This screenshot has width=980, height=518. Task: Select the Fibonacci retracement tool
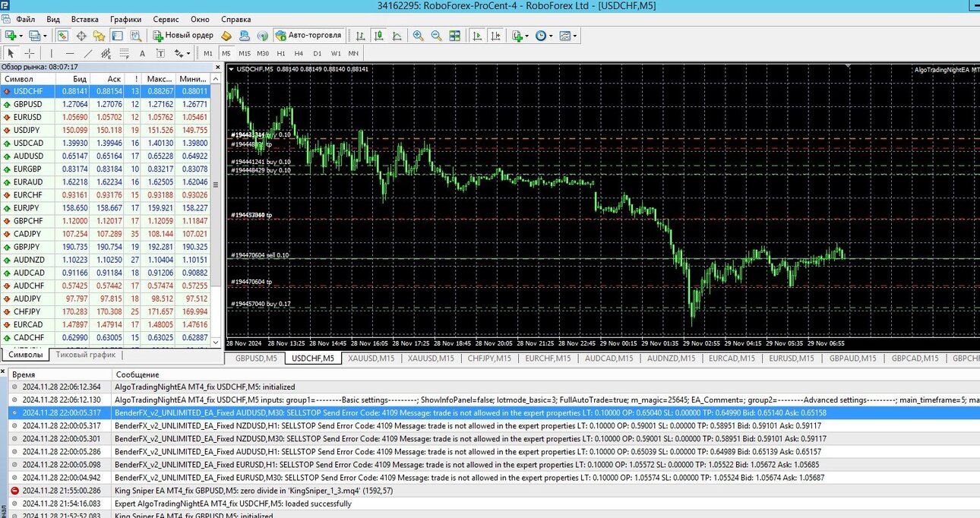pos(124,53)
